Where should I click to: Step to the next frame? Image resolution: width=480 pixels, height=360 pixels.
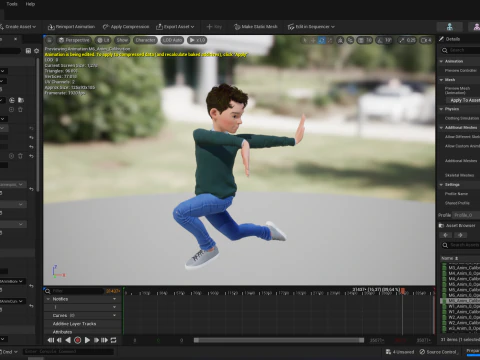[x=96, y=340]
